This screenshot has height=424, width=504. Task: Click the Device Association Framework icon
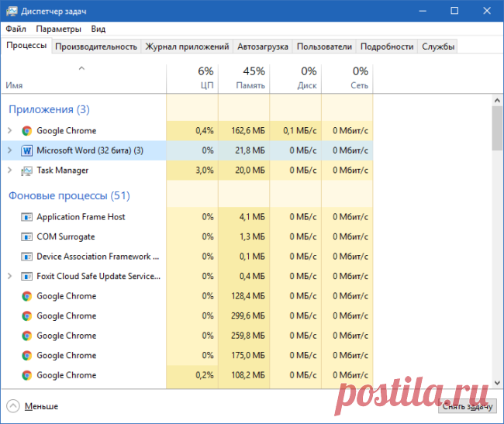coord(27,257)
